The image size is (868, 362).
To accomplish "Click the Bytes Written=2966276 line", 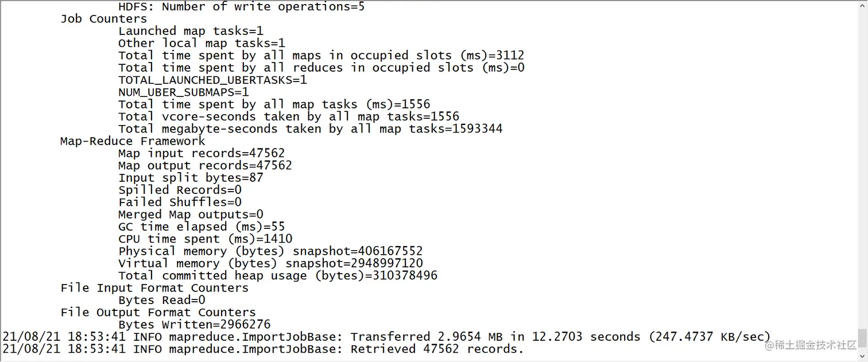I will coord(194,324).
